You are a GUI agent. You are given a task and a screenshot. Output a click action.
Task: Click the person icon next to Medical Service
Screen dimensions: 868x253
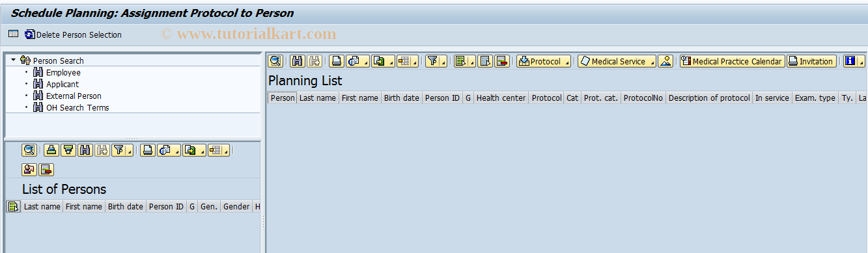665,61
